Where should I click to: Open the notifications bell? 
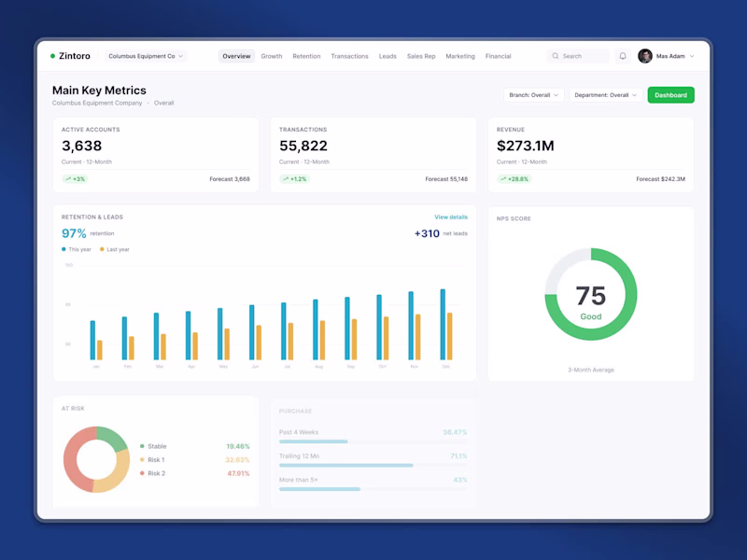[623, 56]
